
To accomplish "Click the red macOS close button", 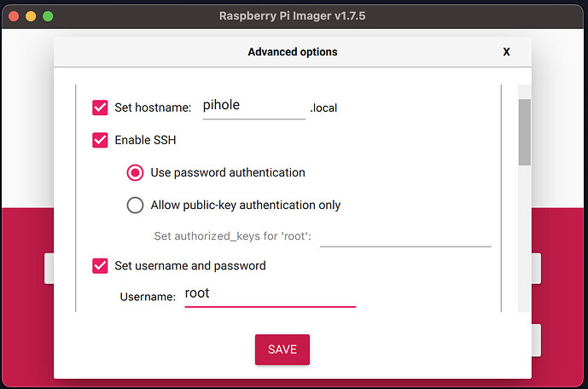I will point(14,15).
